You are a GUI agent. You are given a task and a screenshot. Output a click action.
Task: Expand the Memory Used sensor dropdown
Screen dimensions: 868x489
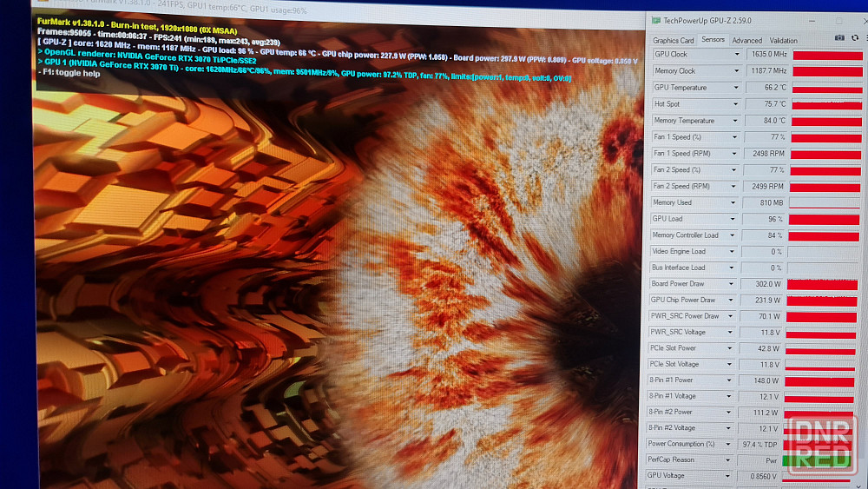[733, 202]
